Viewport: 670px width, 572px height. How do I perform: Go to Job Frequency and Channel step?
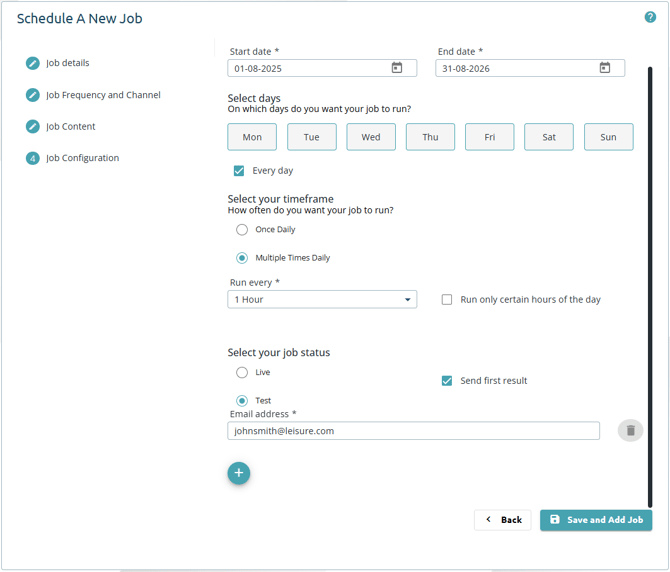[103, 95]
